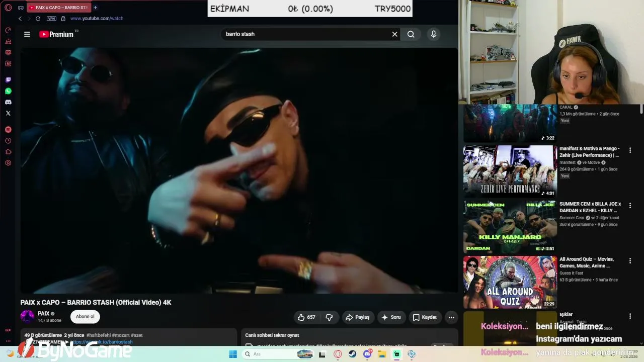Open browsing history clock in sidebar

point(8,141)
